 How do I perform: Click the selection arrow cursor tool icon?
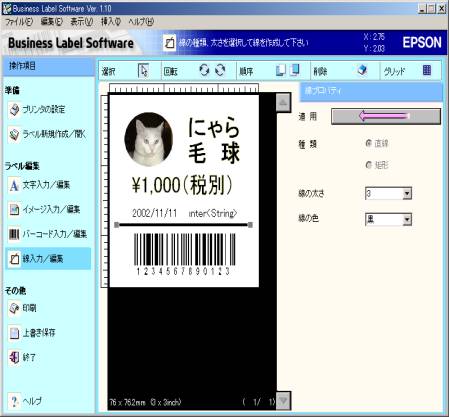pos(144,71)
